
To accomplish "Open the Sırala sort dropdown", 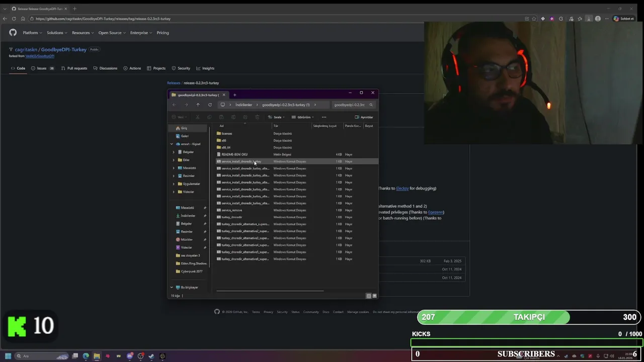I will point(276,117).
